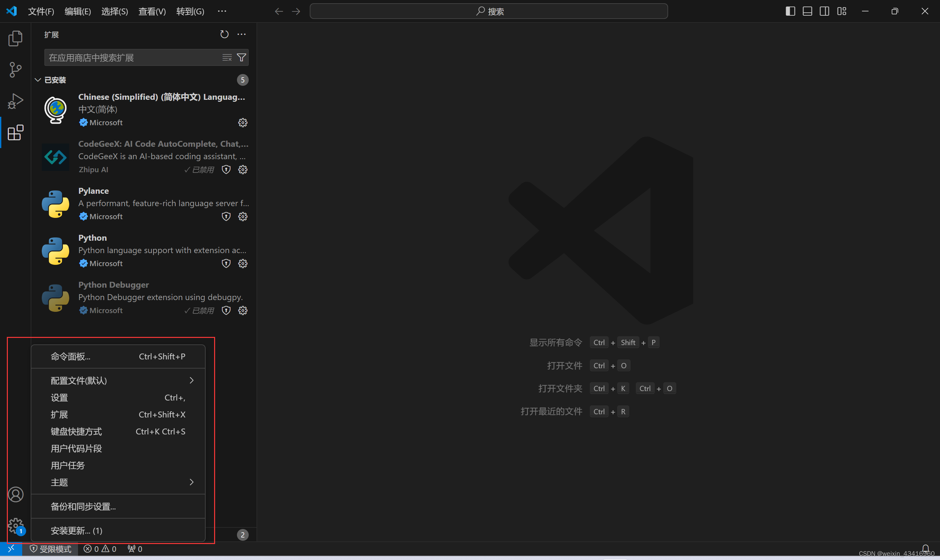
Task: Choose 用户代码片段 from the menu
Action: (118, 449)
